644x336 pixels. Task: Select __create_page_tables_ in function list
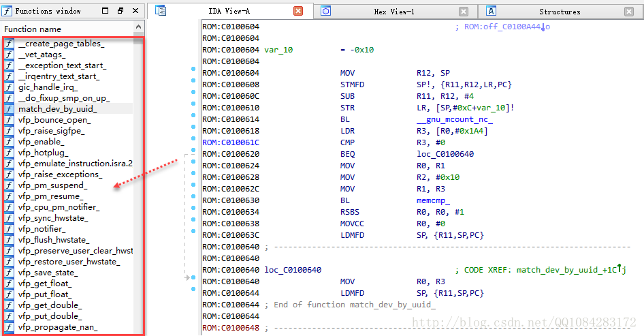coord(61,44)
